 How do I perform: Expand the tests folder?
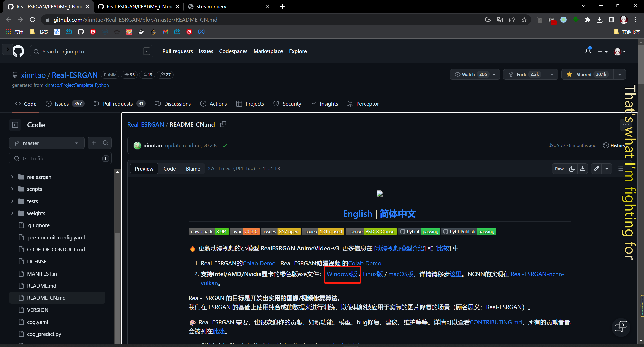point(12,201)
